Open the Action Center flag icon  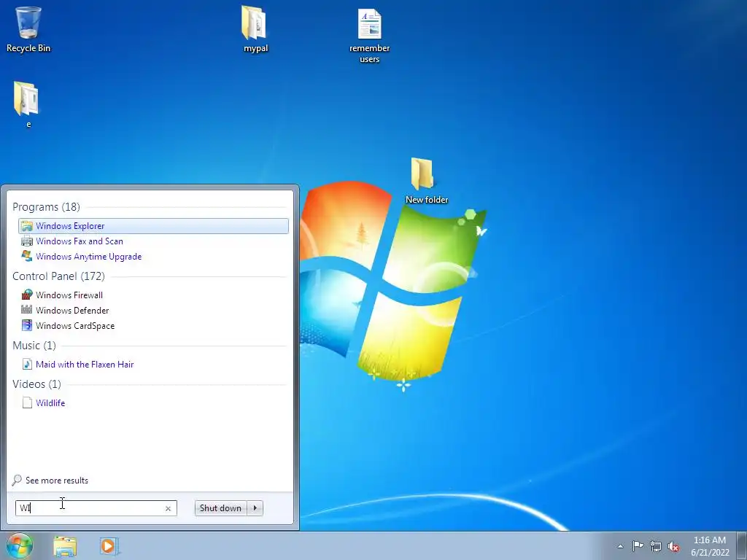click(x=638, y=546)
